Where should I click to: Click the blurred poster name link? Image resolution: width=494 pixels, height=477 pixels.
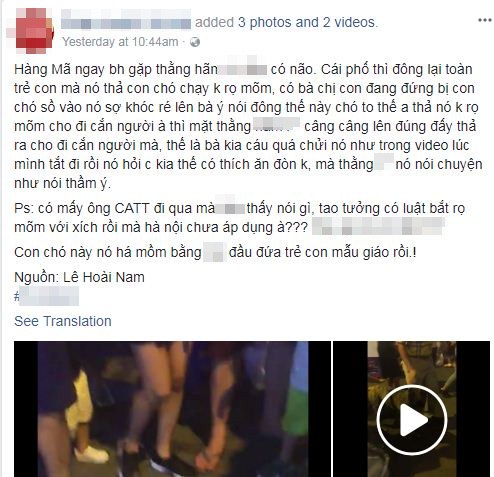click(x=126, y=20)
